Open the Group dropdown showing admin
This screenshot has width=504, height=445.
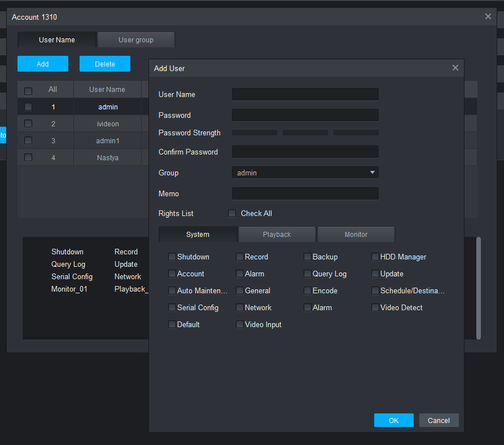pyautogui.click(x=305, y=173)
